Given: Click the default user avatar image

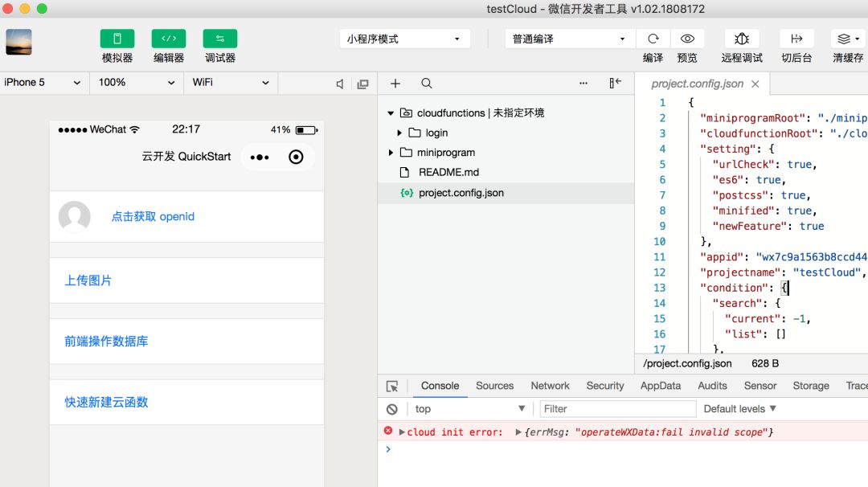Looking at the screenshot, I should click(x=75, y=216).
